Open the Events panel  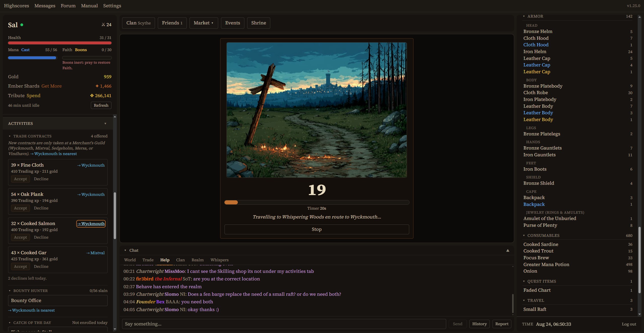click(233, 23)
